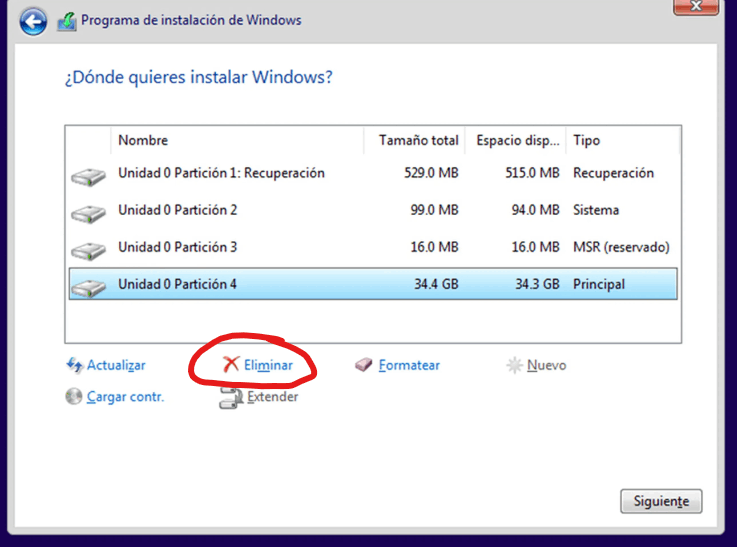
Task: Click the 94.0 MB free space value
Action: pyautogui.click(x=535, y=210)
